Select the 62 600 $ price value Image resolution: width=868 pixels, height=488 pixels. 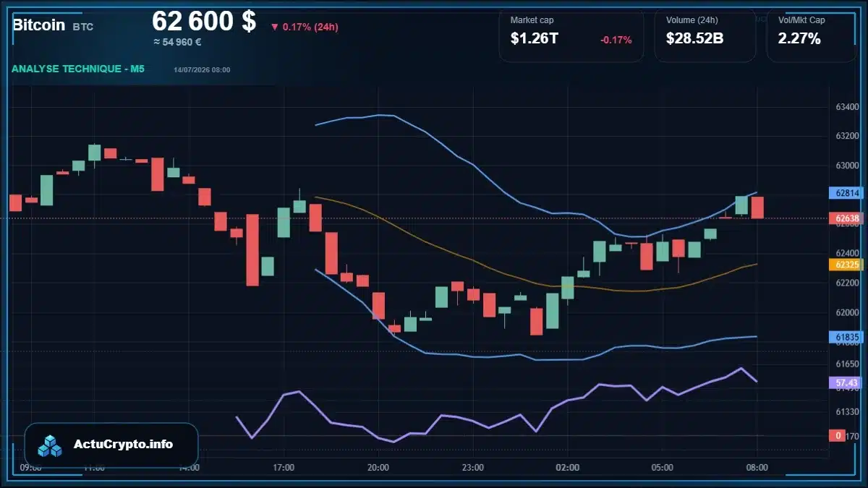204,20
